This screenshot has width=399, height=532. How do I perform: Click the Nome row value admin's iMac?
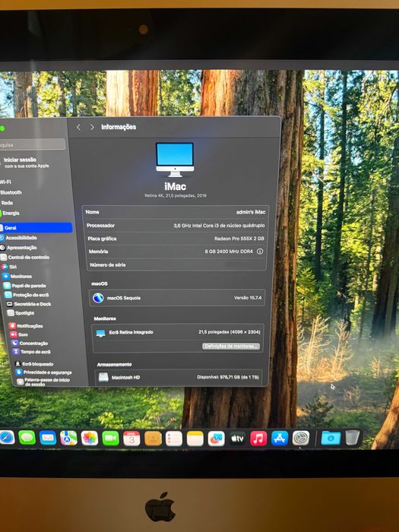tap(251, 212)
